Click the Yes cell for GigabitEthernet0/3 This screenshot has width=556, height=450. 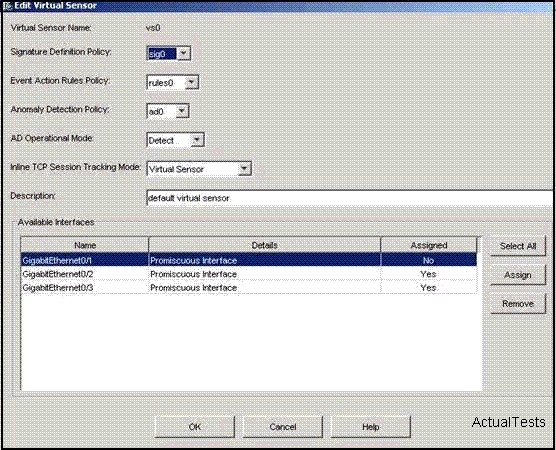click(428, 287)
